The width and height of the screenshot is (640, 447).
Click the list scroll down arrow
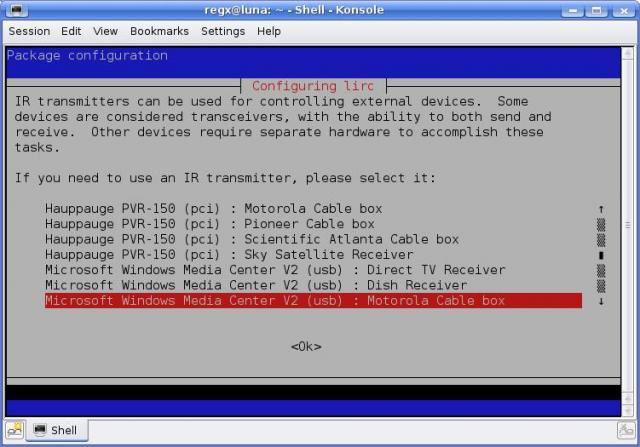click(601, 301)
